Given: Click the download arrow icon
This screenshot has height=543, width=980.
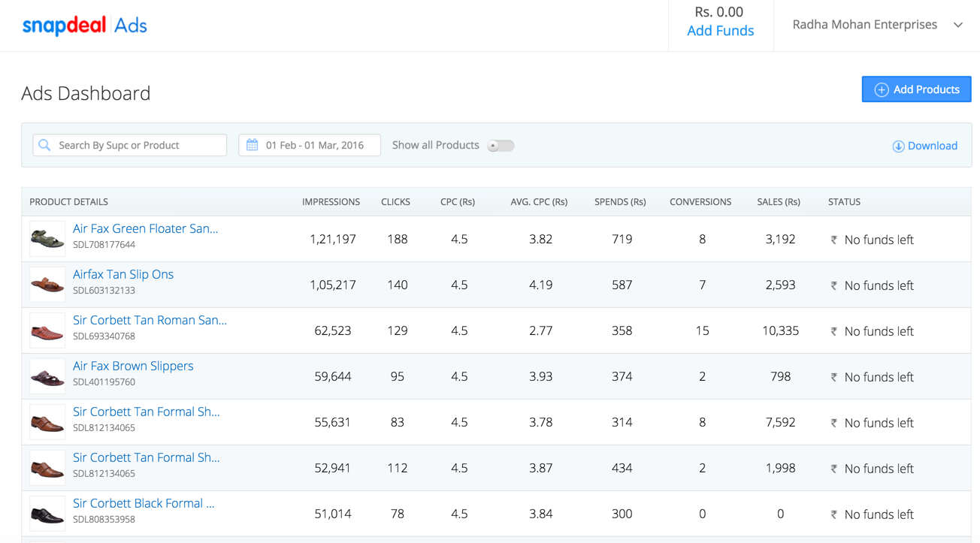Looking at the screenshot, I should coord(898,146).
